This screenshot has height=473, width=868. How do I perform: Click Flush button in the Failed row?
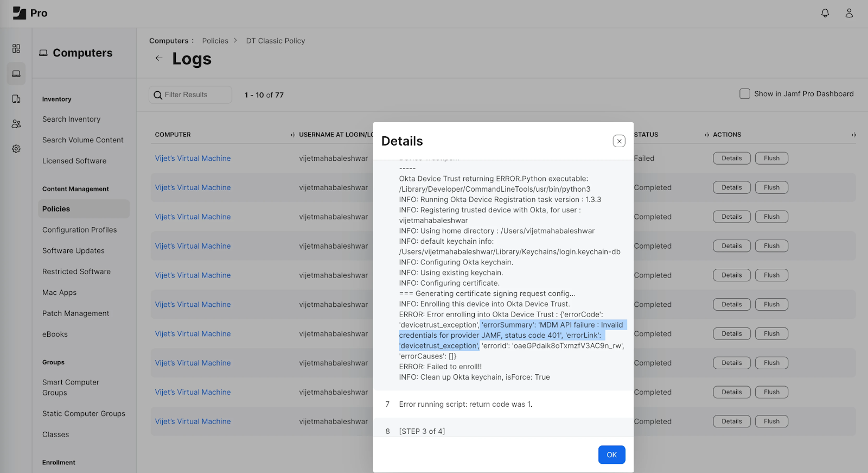(771, 159)
